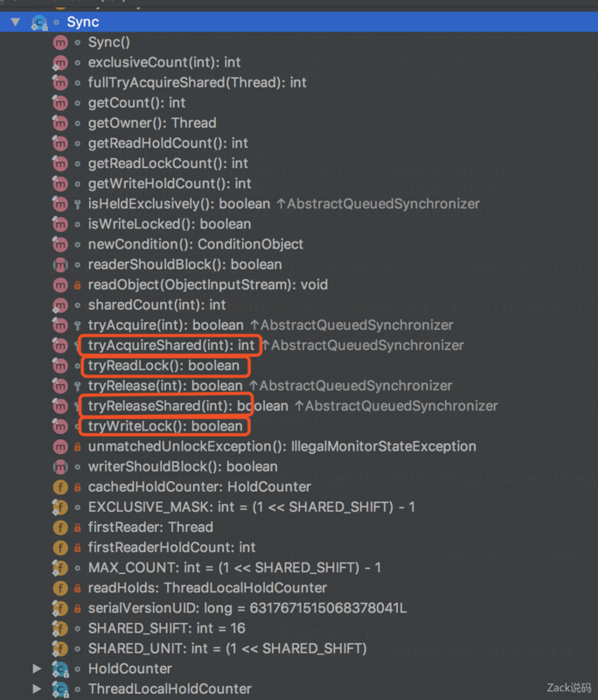This screenshot has height=700, width=598.
Task: Select readHolds: ThreadLocalHoldCounter field
Action: [x=208, y=588]
